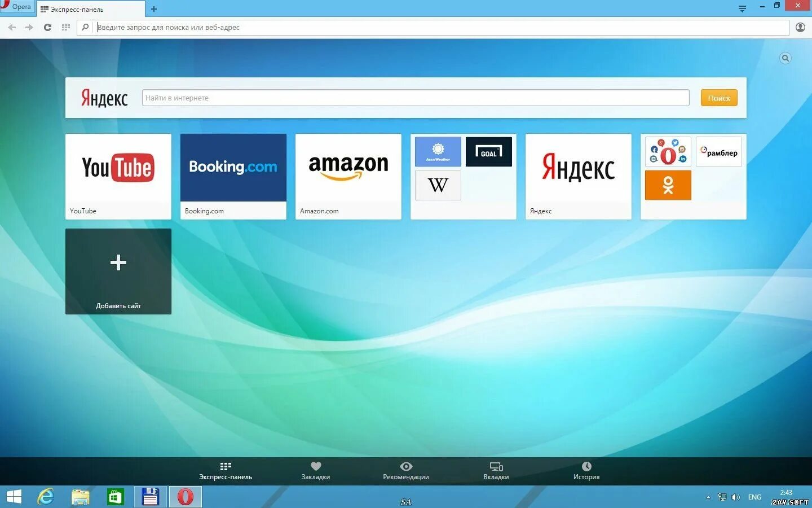Open the orange Odnoklassniki icon
The image size is (812, 508).
[668, 185]
